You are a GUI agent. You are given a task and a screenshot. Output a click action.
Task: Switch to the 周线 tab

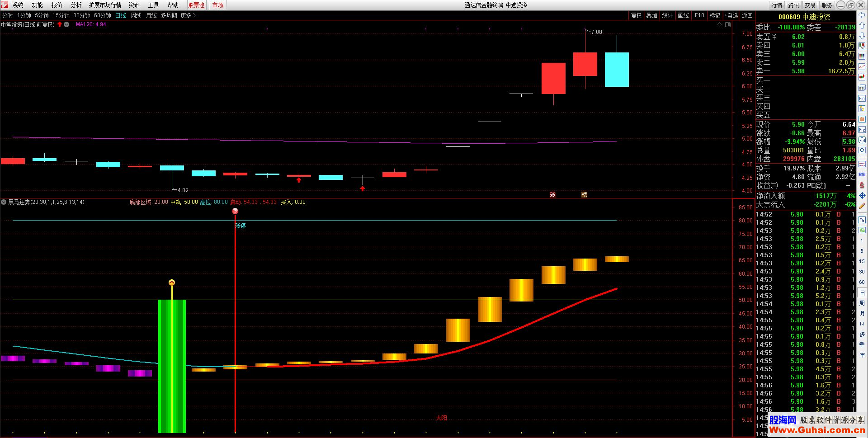pyautogui.click(x=136, y=15)
